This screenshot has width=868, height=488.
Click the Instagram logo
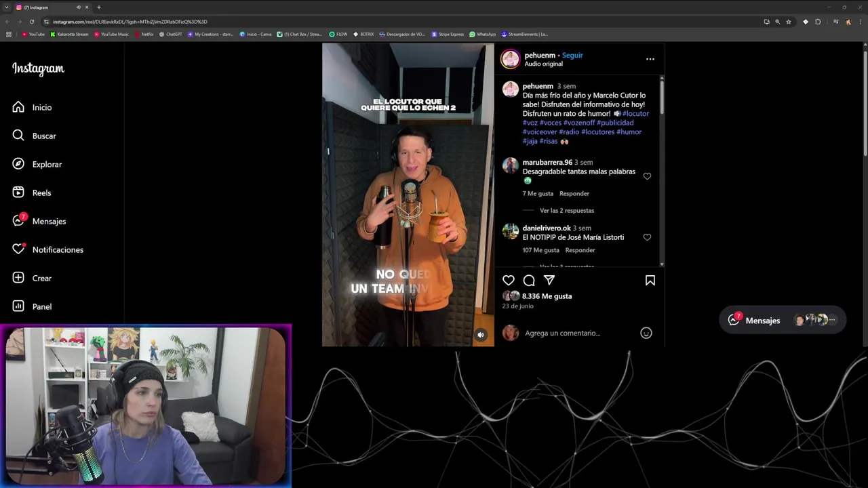(38, 68)
